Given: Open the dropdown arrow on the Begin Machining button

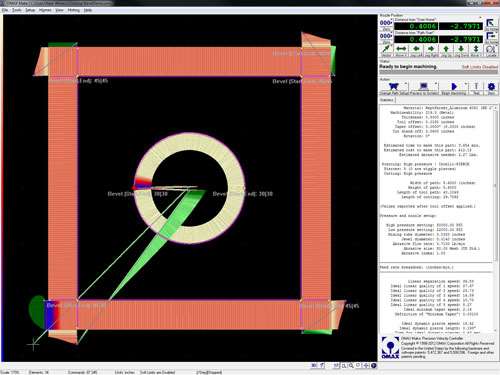Looking at the screenshot, I should click(466, 84).
